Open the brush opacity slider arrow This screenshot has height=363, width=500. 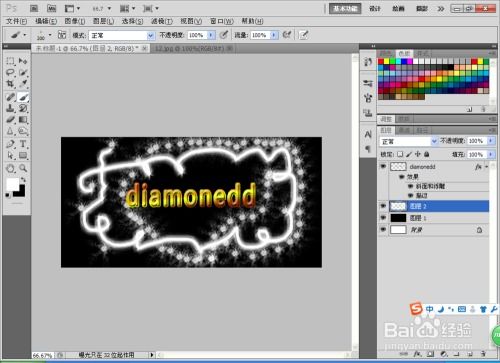pos(211,35)
